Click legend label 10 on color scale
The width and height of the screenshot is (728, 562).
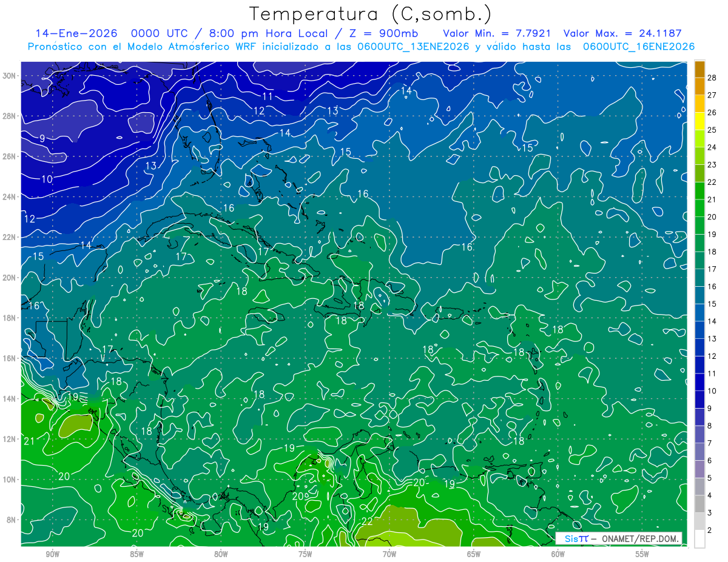712,391
